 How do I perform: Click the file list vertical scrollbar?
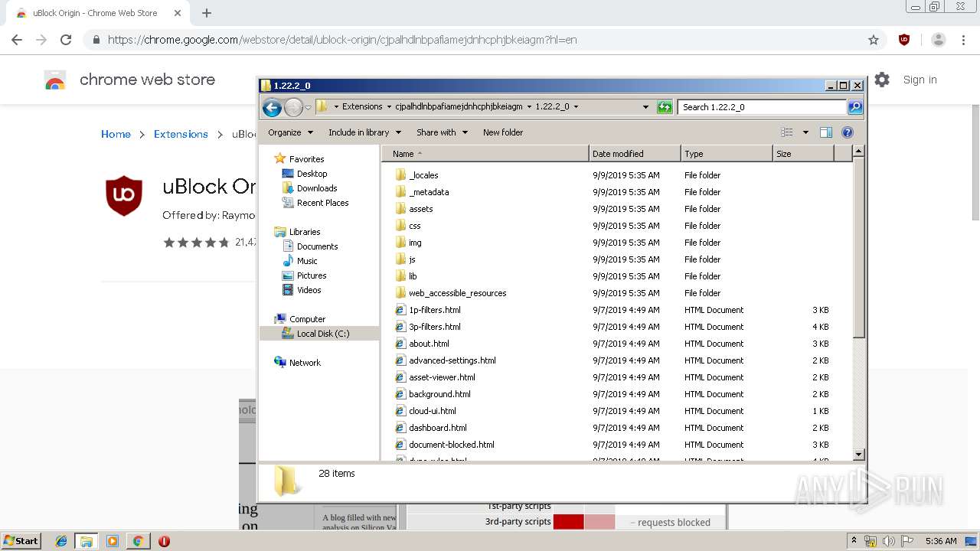[x=858, y=303]
